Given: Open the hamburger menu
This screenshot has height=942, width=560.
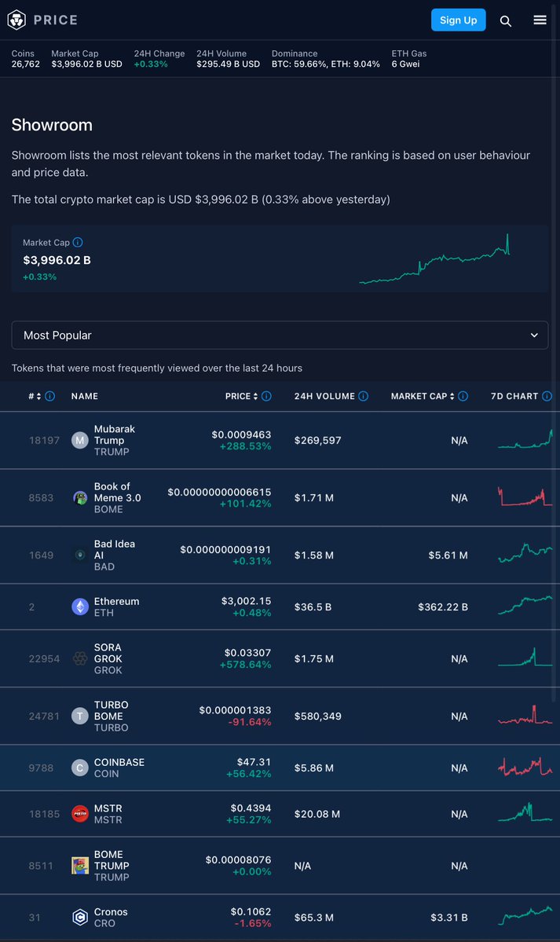Looking at the screenshot, I should (x=540, y=20).
